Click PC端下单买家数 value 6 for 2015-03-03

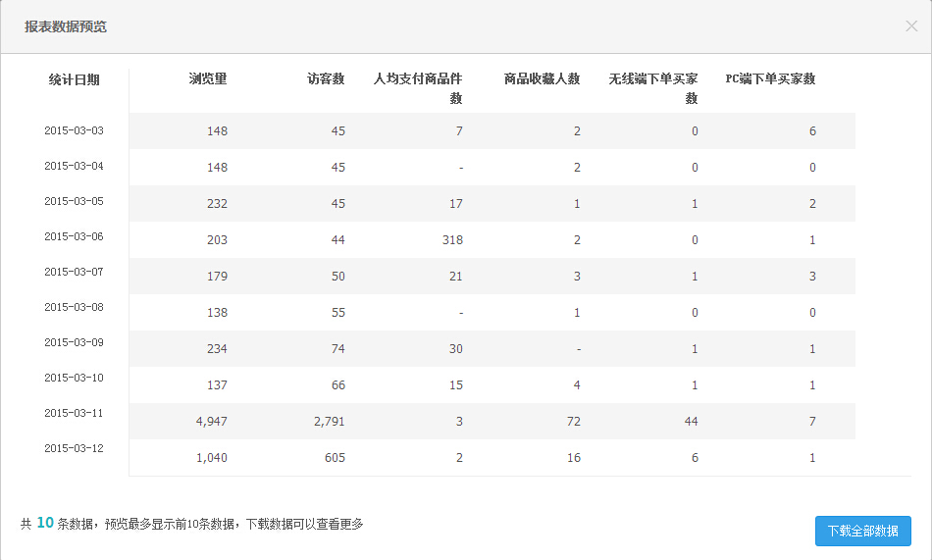(x=812, y=130)
